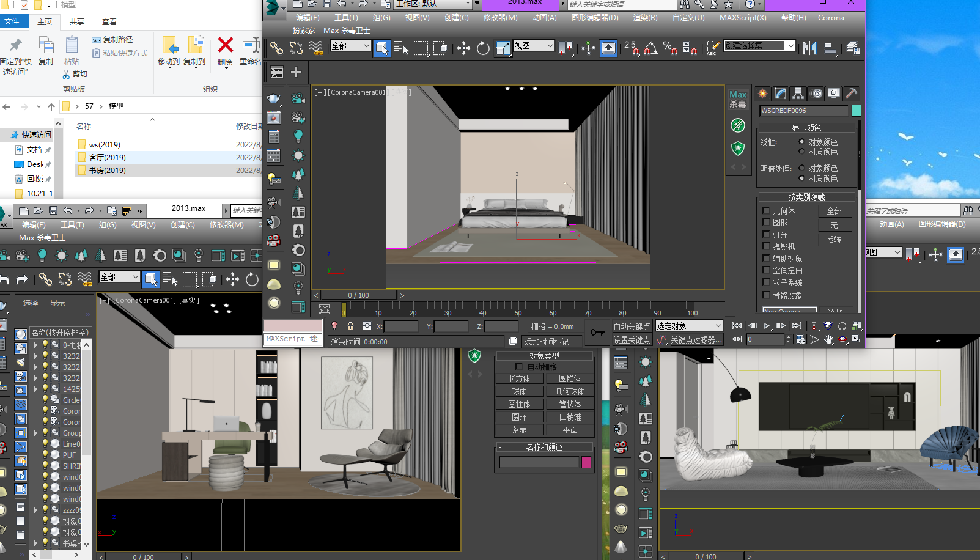The image size is (980, 560).
Task: Click time slider 0 / 100 in front window
Action: (x=359, y=295)
